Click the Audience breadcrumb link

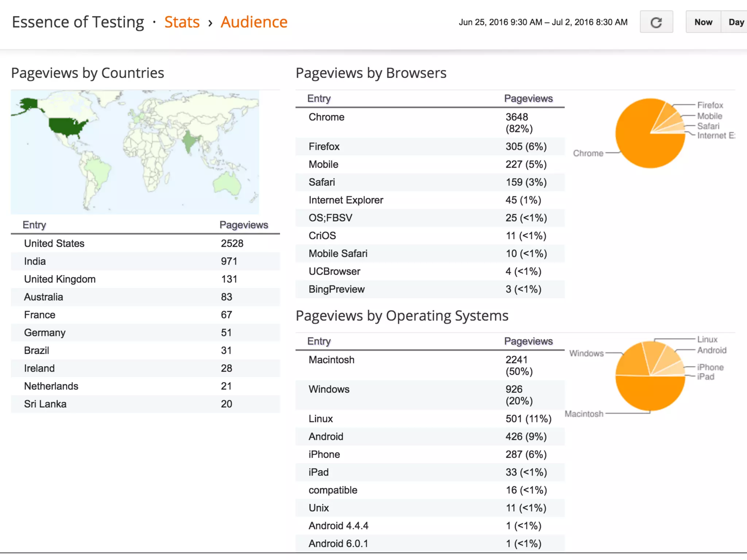254,22
